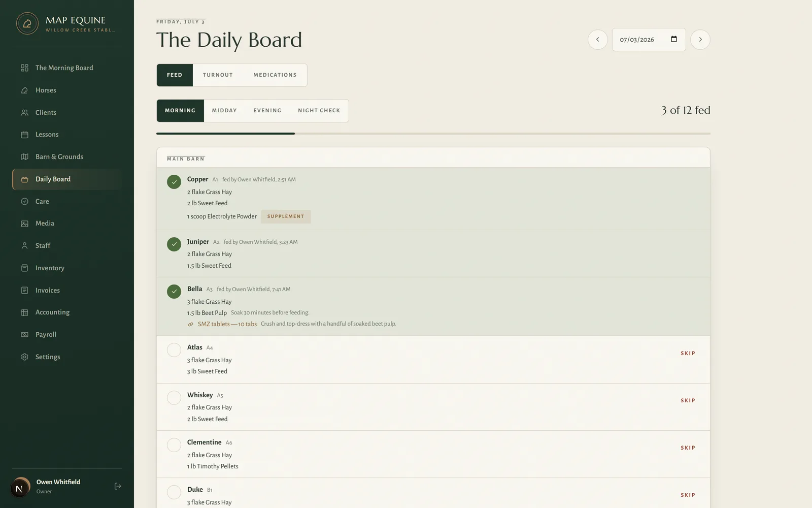Image resolution: width=812 pixels, height=508 pixels.
Task: Click the Supplement tag on Electrolyte Powder
Action: (x=286, y=216)
